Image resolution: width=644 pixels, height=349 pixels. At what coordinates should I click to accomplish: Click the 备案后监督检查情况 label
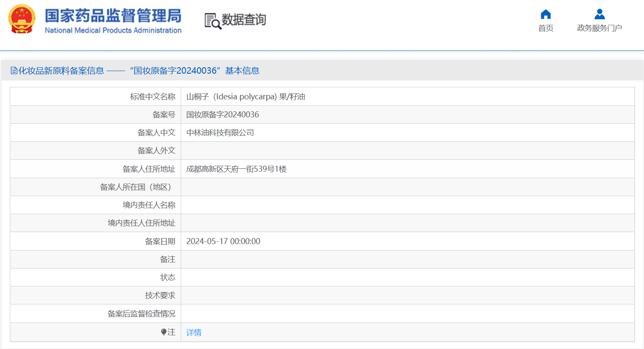pyautogui.click(x=141, y=314)
